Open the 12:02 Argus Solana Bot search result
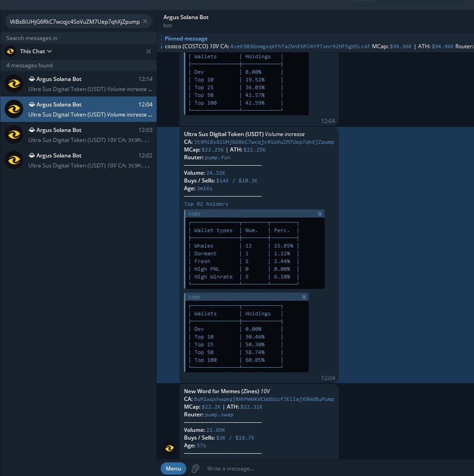The width and height of the screenshot is (474, 476). click(78, 160)
